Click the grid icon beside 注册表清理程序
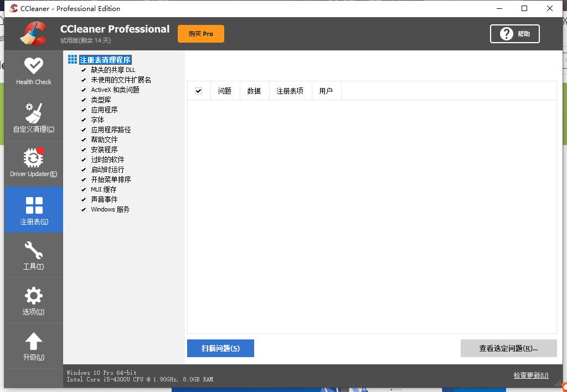Viewport: 567px width, 392px height. coord(73,59)
